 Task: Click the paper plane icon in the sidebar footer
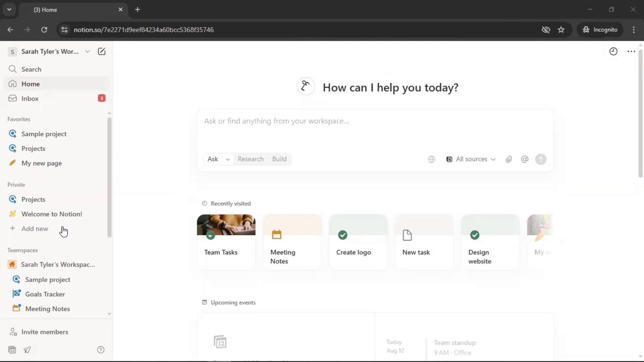tap(27, 350)
